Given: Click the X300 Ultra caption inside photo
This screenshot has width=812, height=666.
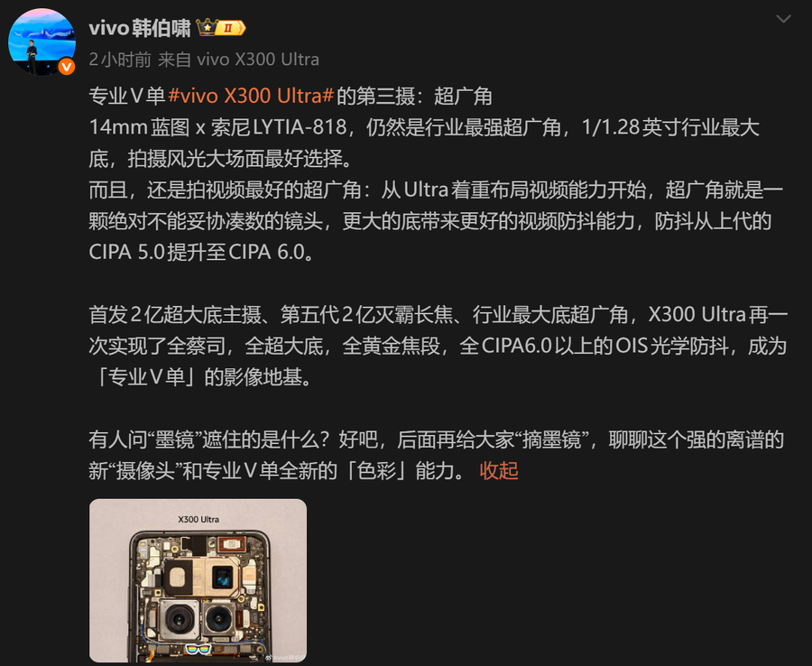Looking at the screenshot, I should (198, 519).
